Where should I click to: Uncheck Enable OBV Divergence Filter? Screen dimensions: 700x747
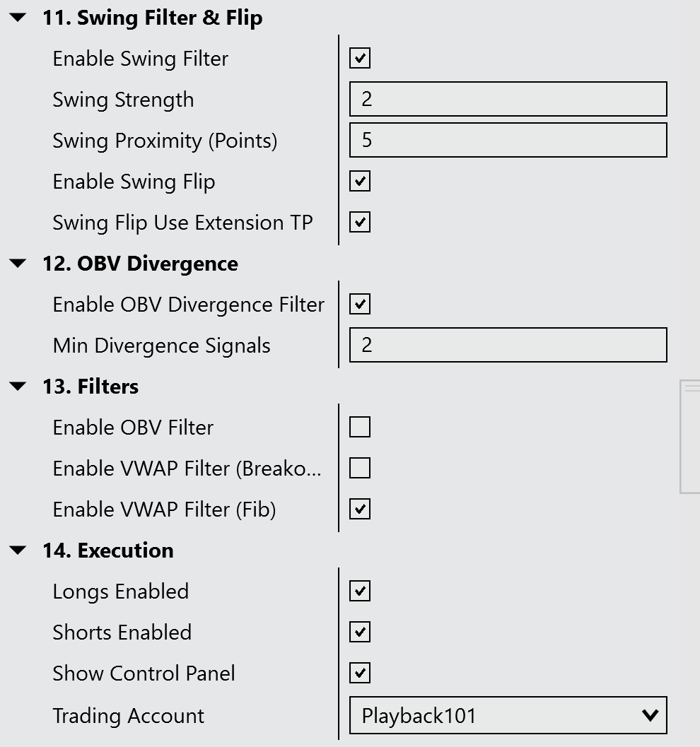(360, 305)
